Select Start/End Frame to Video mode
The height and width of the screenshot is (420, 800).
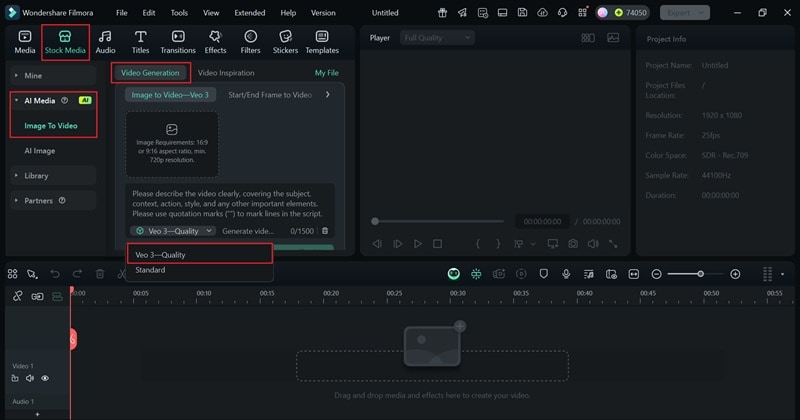pos(270,95)
